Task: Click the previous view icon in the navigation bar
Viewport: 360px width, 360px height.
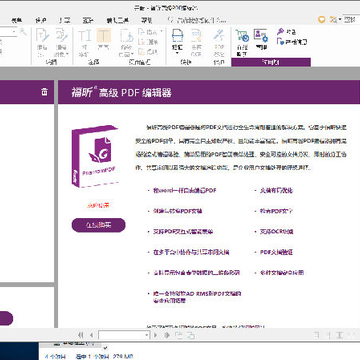Action: click(x=179, y=335)
